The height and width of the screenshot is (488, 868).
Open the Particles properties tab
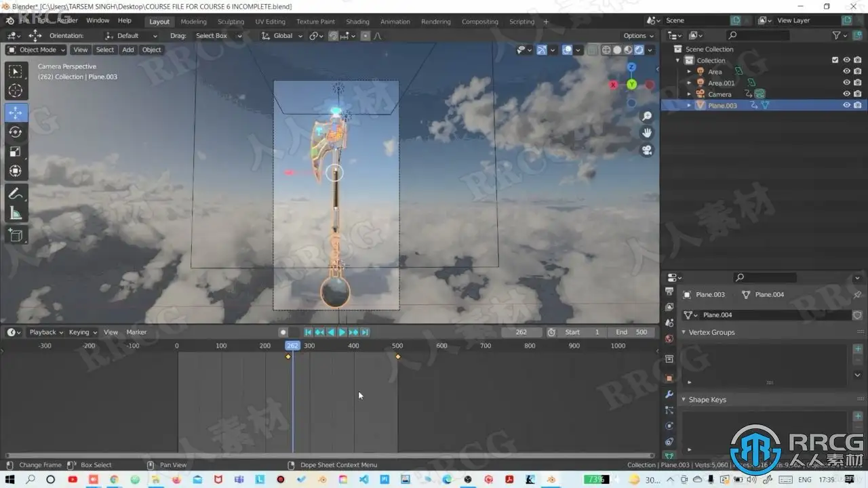coord(669,410)
